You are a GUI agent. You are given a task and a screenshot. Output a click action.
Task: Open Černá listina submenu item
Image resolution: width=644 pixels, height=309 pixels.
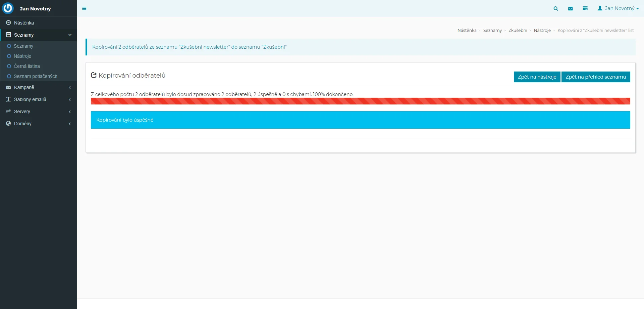pos(27,66)
